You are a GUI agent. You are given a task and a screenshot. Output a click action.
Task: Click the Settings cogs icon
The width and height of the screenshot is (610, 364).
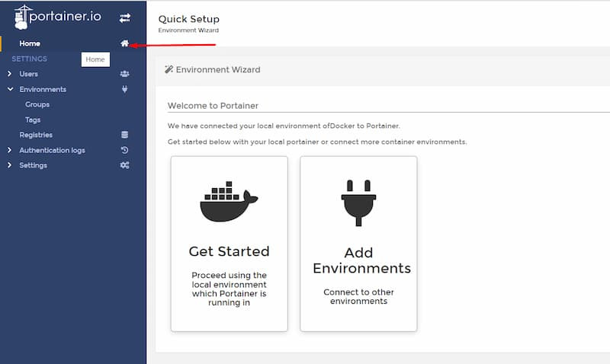pyautogui.click(x=125, y=165)
